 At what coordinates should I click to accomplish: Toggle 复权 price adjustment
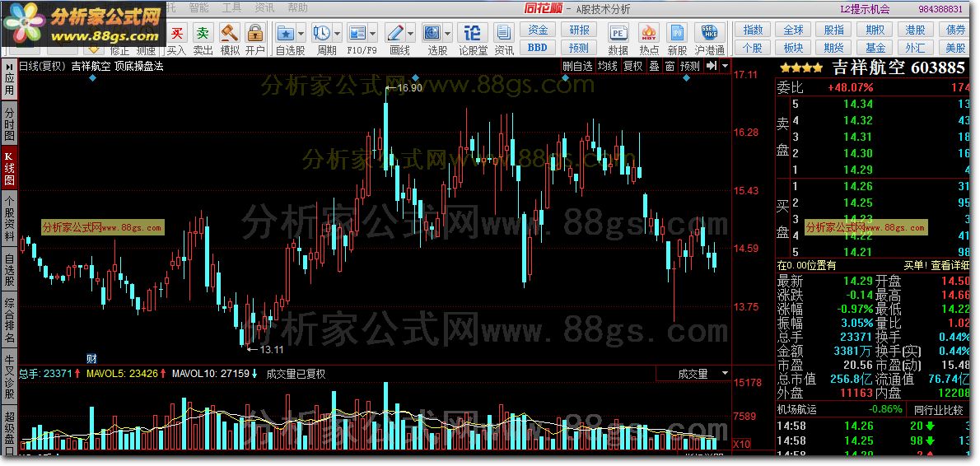633,66
